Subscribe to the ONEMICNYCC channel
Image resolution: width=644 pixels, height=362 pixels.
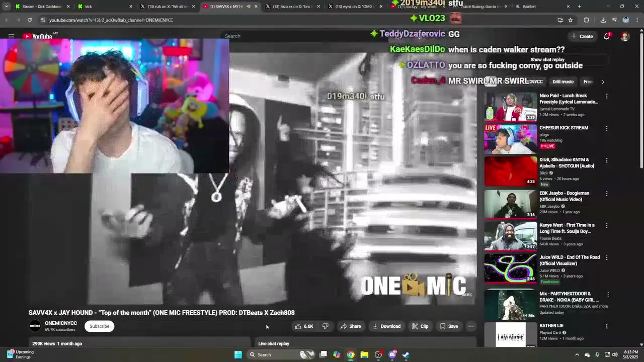[x=99, y=326]
